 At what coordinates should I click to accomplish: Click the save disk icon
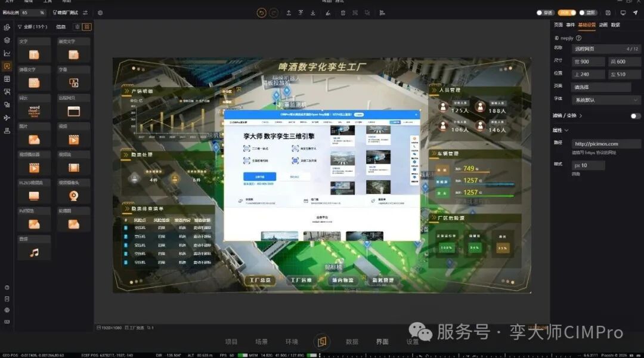pyautogui.click(x=608, y=13)
